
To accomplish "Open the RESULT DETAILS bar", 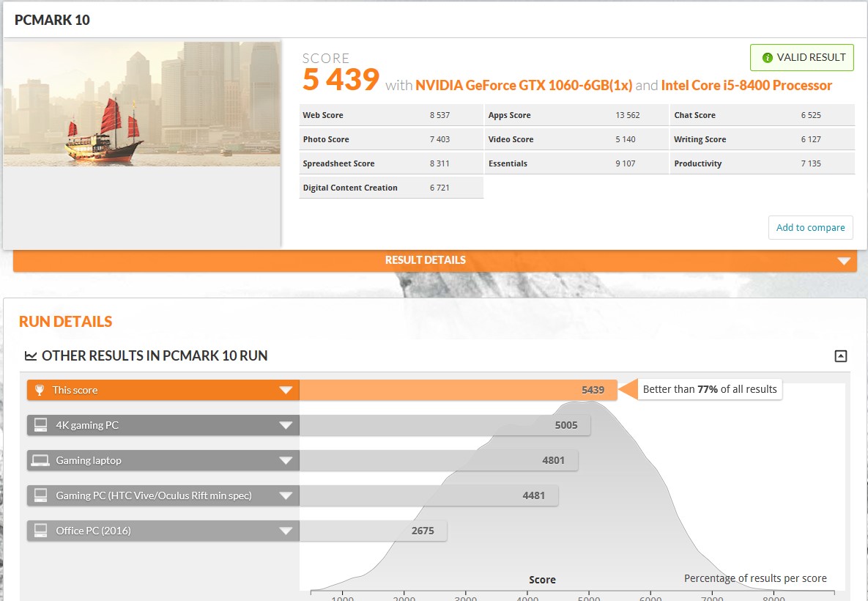I will point(435,260).
